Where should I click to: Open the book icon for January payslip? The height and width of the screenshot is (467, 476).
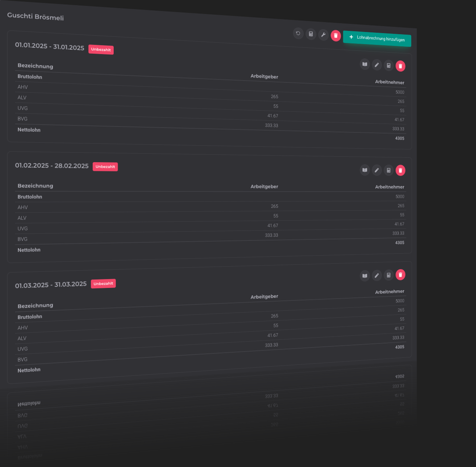point(365,64)
